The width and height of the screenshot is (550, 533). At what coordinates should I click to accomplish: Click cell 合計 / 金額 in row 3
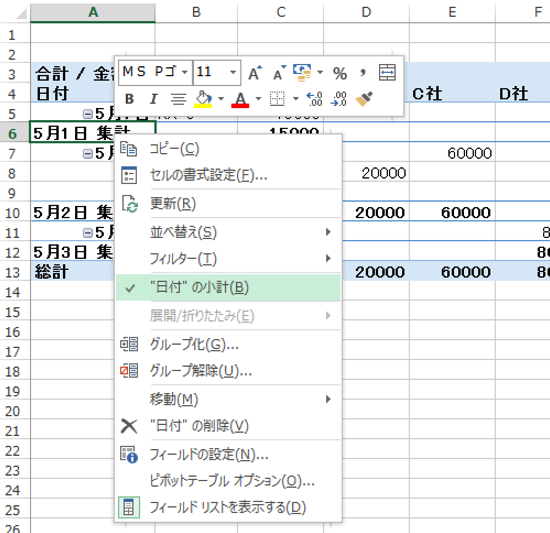(x=73, y=74)
